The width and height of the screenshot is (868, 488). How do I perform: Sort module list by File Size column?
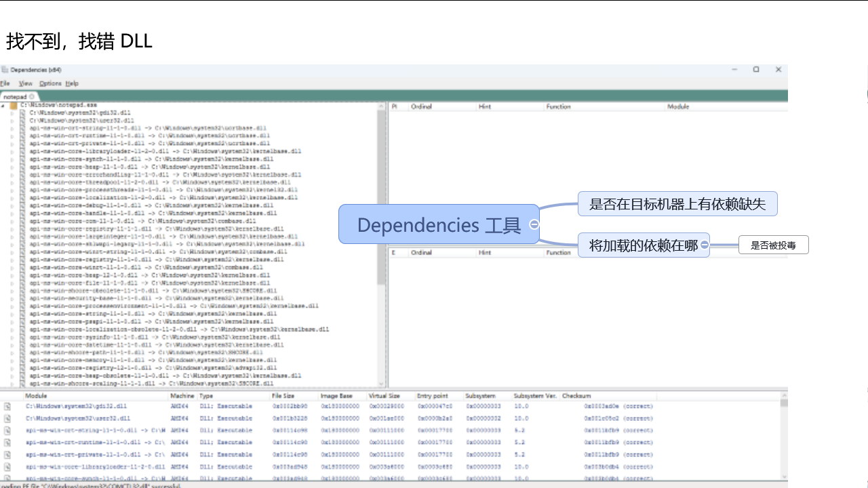[283, 396]
